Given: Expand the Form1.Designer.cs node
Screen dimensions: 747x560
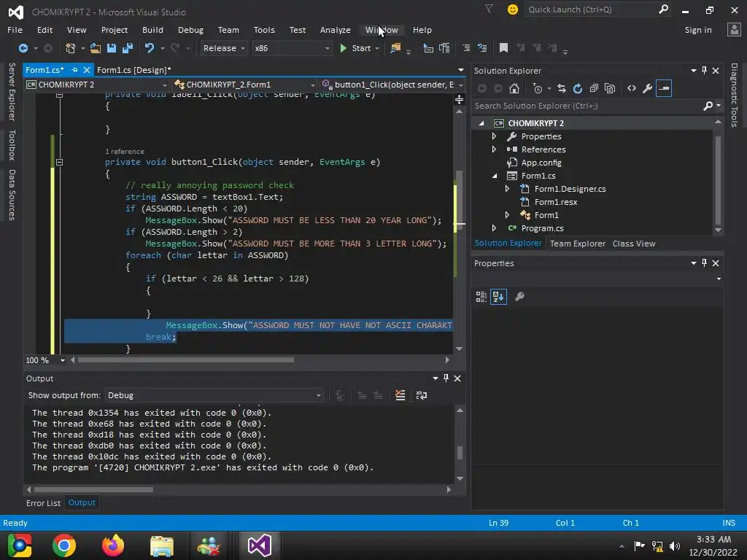Looking at the screenshot, I should (508, 189).
